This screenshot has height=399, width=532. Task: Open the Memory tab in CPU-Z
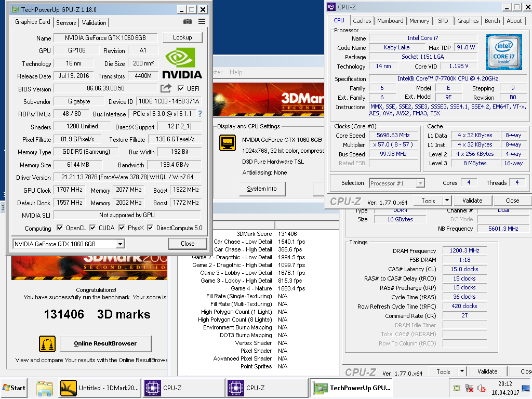419,21
